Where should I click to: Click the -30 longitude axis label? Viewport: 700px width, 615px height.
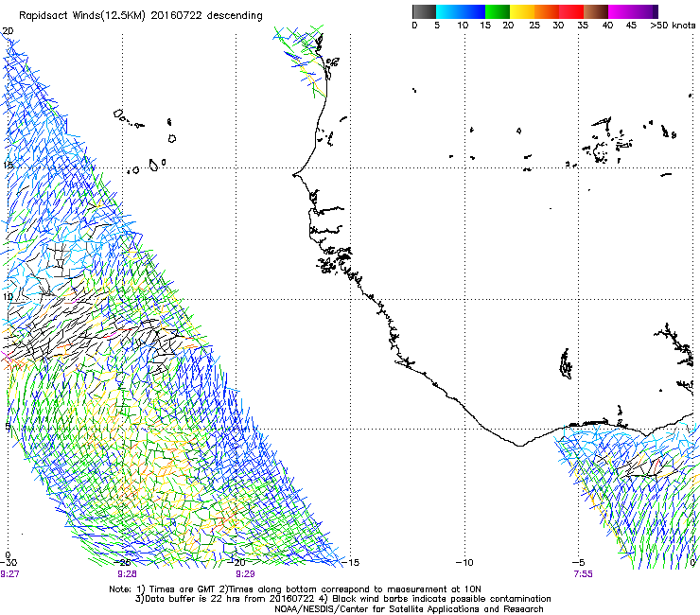[9, 563]
